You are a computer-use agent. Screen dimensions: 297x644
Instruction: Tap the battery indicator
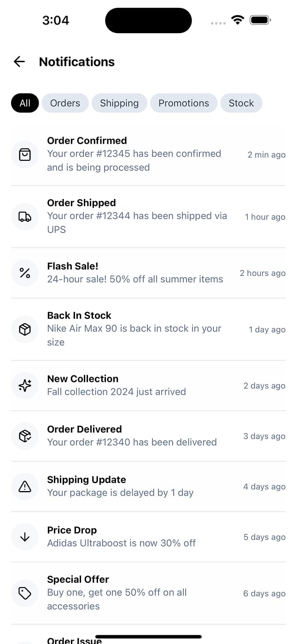(259, 20)
